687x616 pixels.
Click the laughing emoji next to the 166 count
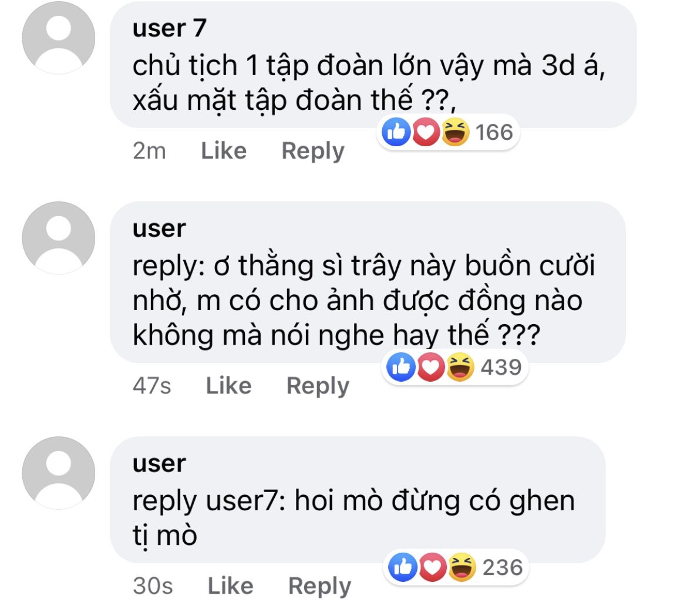[455, 132]
